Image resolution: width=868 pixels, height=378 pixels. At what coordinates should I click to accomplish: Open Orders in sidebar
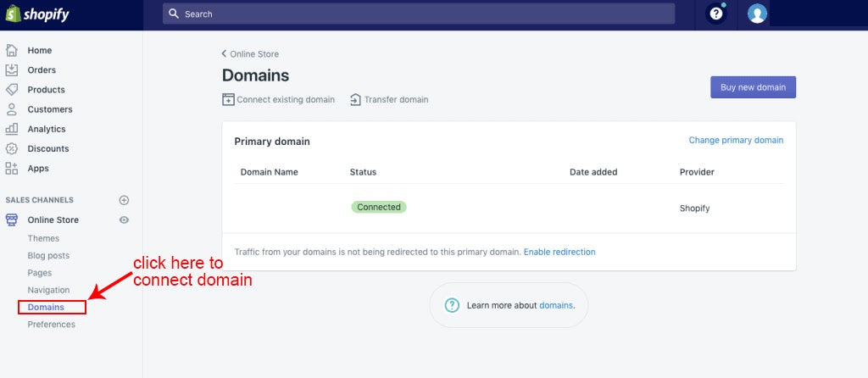point(42,69)
